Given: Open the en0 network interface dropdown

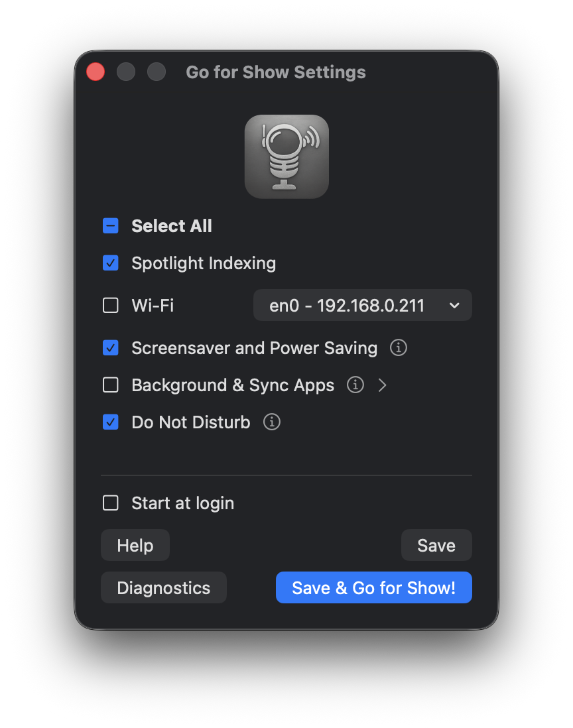Looking at the screenshot, I should click(362, 305).
